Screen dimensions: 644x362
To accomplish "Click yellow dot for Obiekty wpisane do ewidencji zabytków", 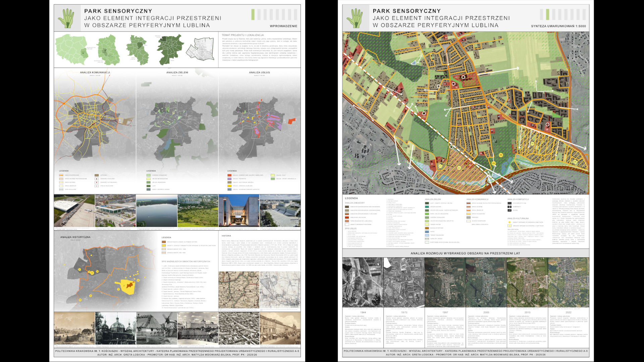I will (509, 222).
